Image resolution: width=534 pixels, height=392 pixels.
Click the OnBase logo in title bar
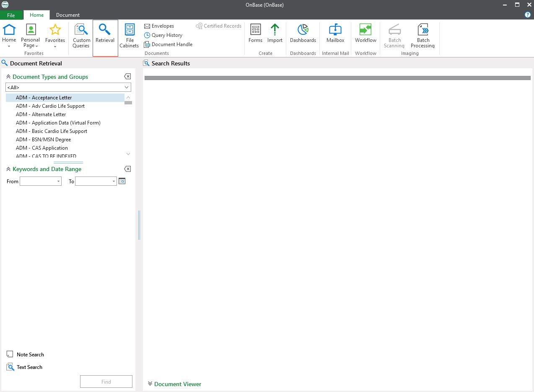(x=5, y=5)
